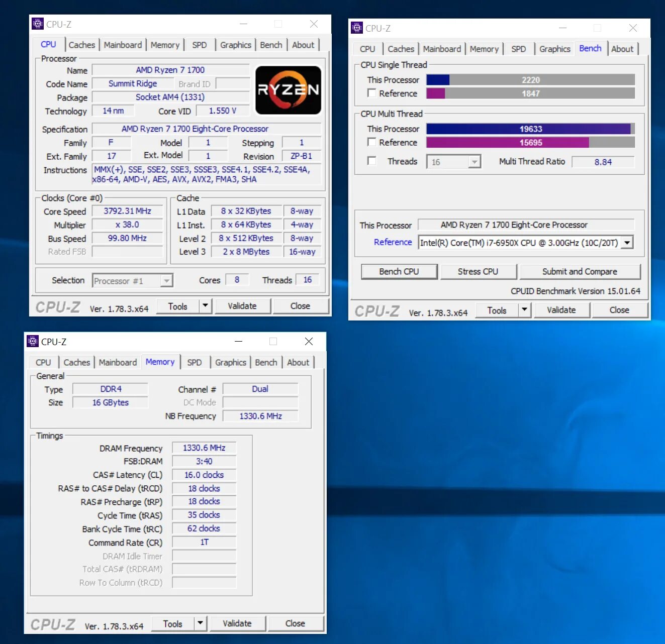Click the memory Type value DDR4
665x644 pixels.
[111, 389]
